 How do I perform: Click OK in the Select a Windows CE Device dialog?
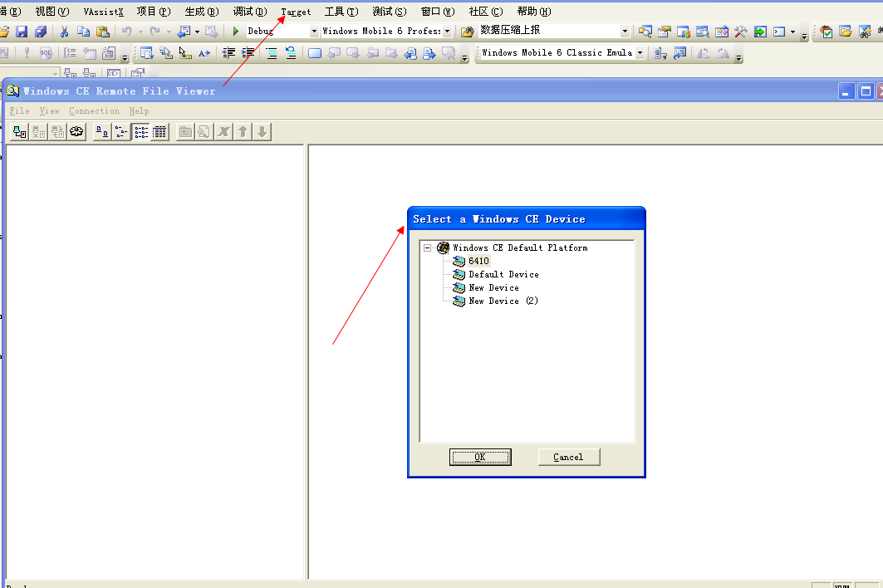[x=480, y=457]
